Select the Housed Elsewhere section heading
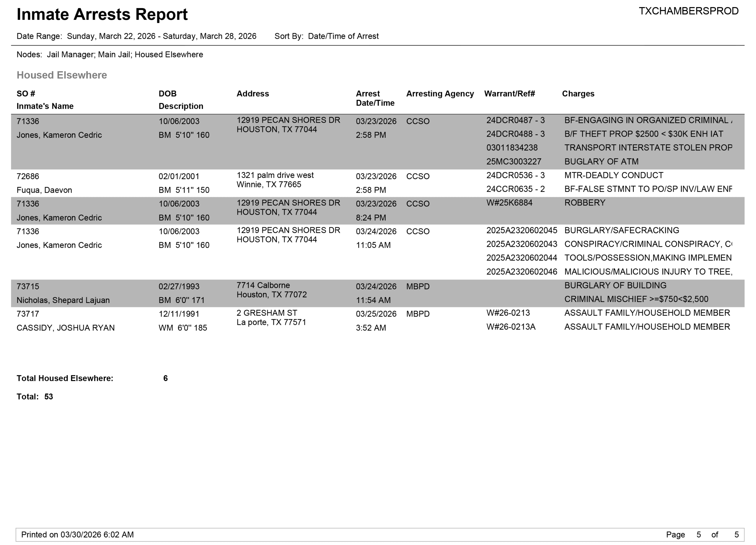 [x=62, y=75]
